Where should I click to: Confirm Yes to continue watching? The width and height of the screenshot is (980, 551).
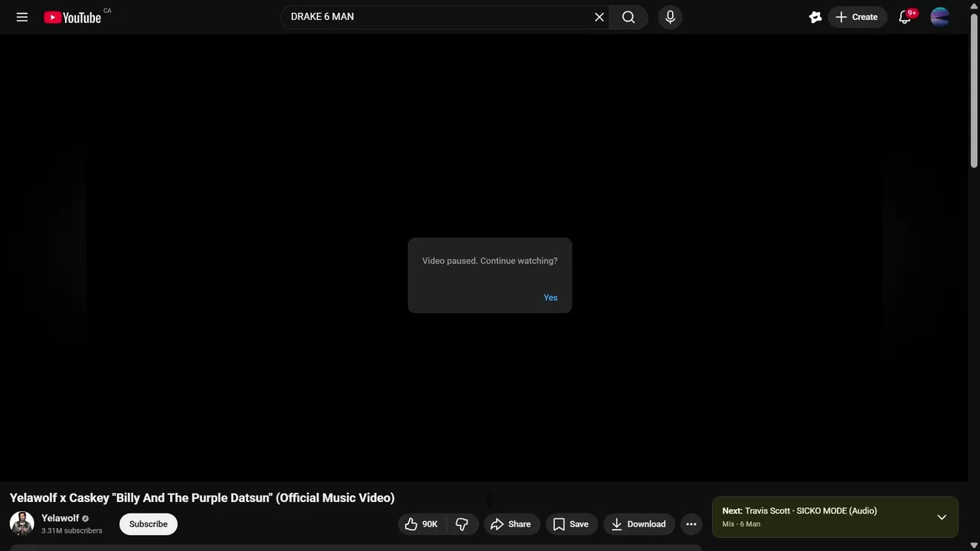click(550, 298)
